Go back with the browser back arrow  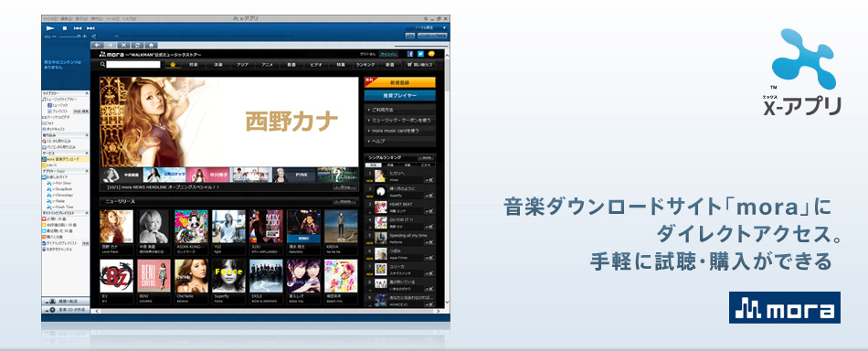point(97,45)
